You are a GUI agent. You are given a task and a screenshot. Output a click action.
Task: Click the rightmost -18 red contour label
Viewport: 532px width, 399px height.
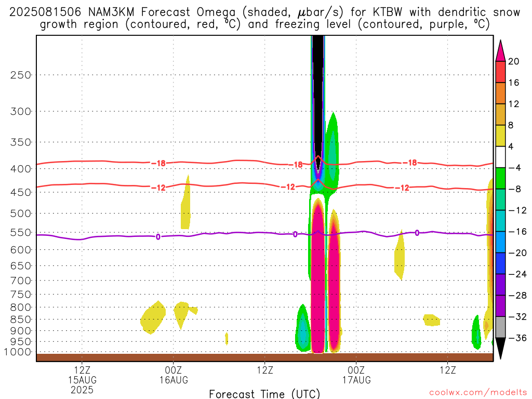[410, 163]
